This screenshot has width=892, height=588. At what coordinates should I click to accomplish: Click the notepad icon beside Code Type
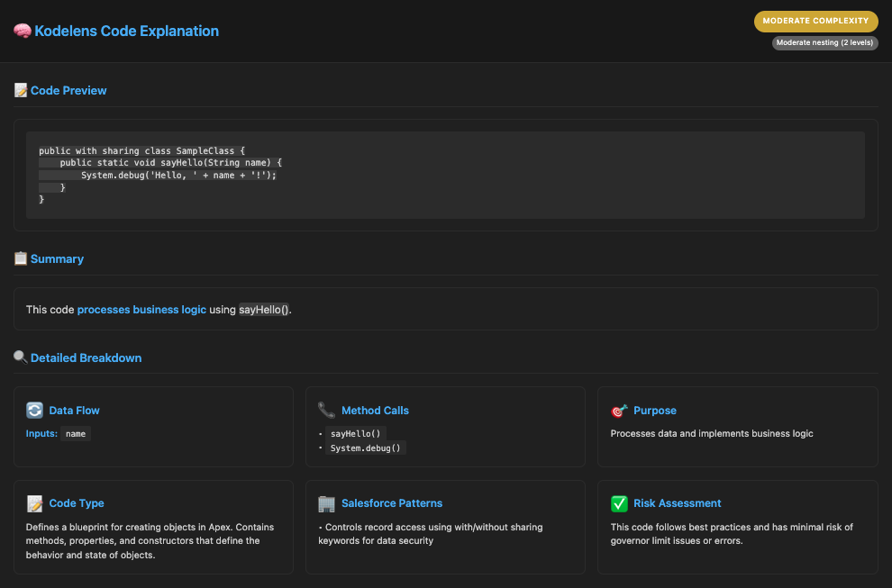[x=35, y=503]
